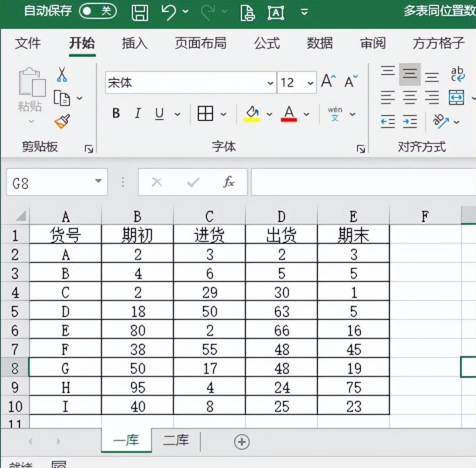Click the formula Cancel X icon
This screenshot has width=476, height=468.
click(157, 182)
